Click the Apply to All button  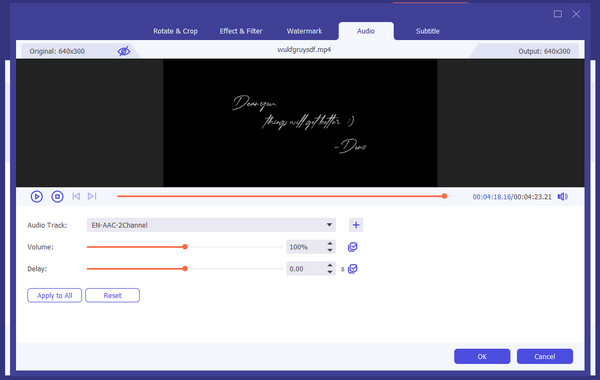(54, 295)
